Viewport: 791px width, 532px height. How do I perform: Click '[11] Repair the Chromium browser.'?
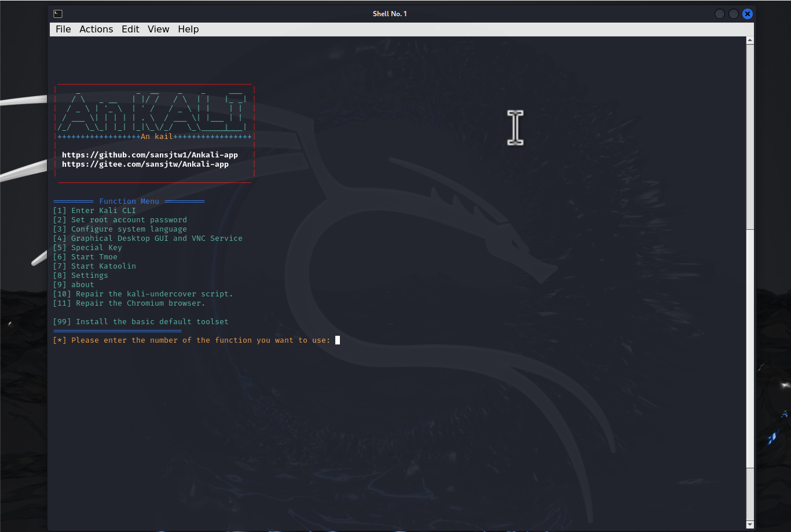point(129,303)
